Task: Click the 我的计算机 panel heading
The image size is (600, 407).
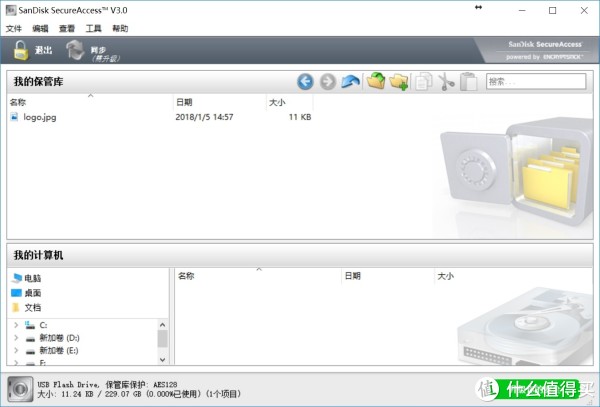Action: [x=38, y=255]
